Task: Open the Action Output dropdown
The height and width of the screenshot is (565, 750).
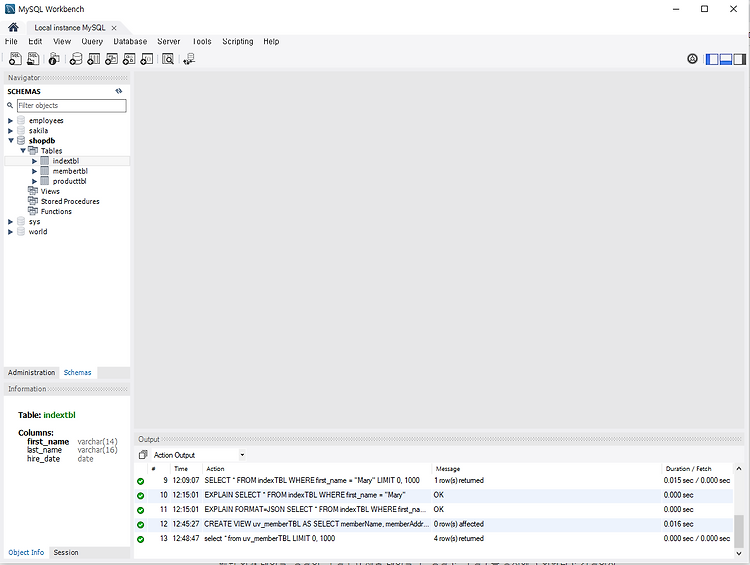Action: pos(242,455)
